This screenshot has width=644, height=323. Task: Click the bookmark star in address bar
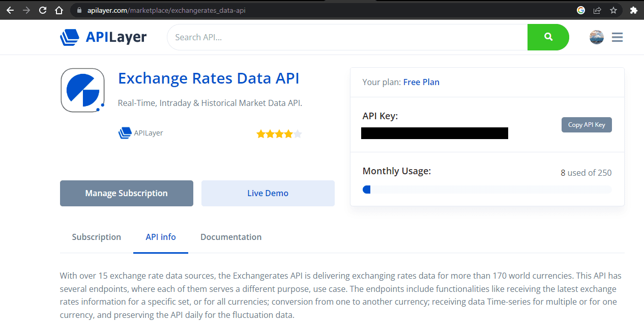[613, 10]
